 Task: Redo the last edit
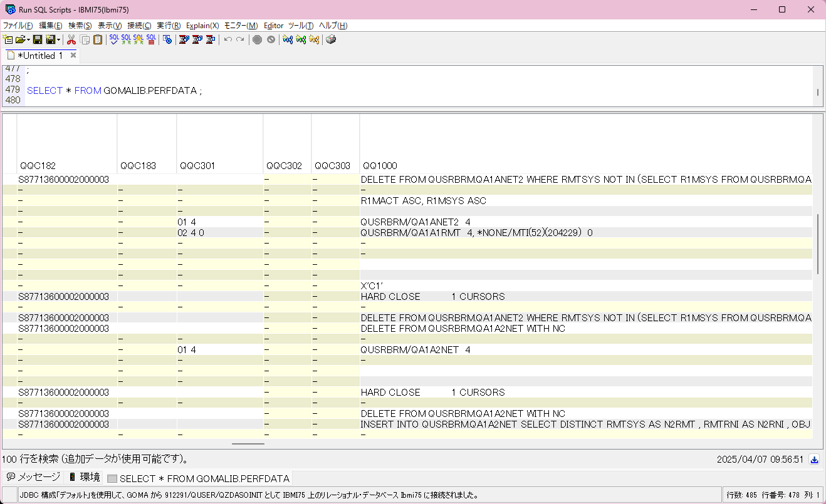coord(240,39)
